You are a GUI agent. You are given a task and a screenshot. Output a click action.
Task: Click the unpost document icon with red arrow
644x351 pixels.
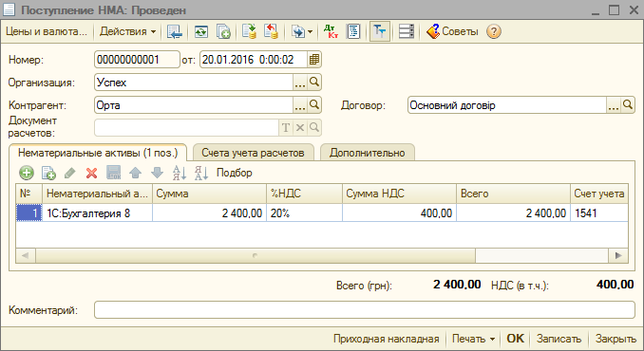(x=271, y=31)
